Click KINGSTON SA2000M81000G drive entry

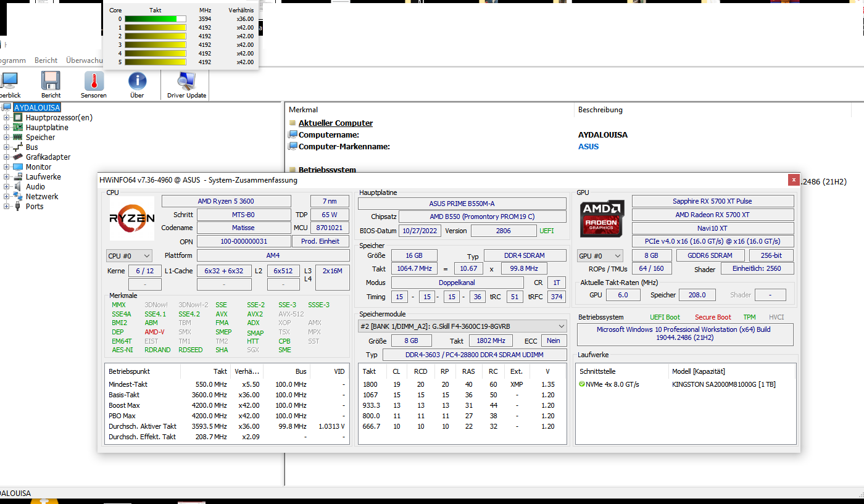[724, 384]
